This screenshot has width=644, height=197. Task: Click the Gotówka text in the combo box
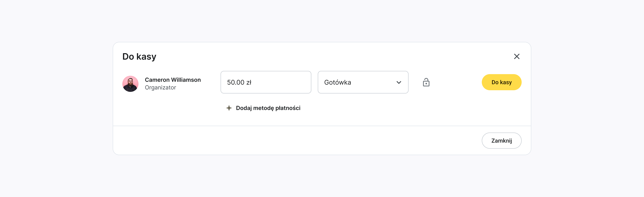(337, 82)
